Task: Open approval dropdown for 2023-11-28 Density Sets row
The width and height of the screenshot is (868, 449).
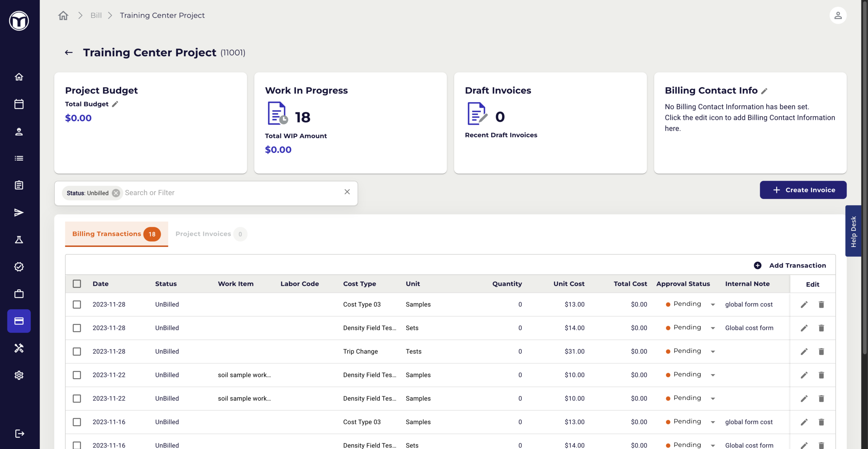Action: point(713,328)
